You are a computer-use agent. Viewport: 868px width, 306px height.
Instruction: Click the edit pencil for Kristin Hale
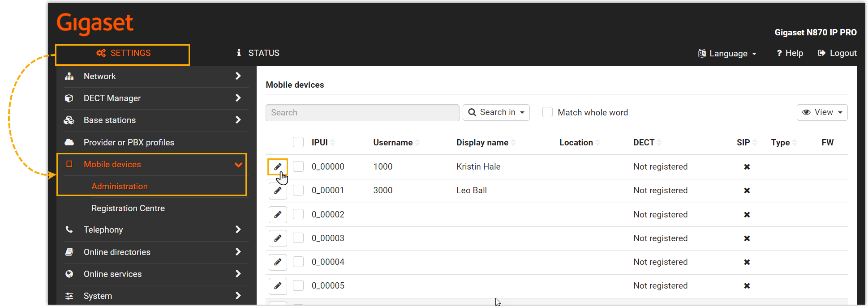[x=278, y=167]
